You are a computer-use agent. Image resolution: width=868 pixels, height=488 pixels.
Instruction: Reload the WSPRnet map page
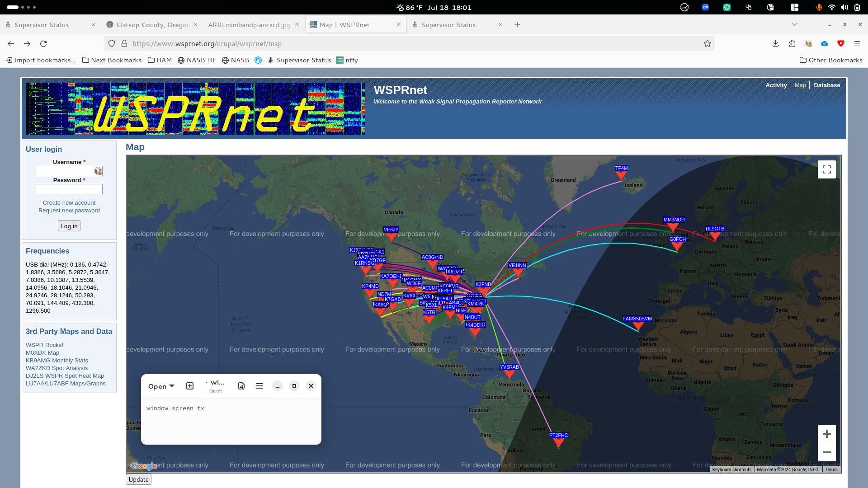[x=43, y=43]
